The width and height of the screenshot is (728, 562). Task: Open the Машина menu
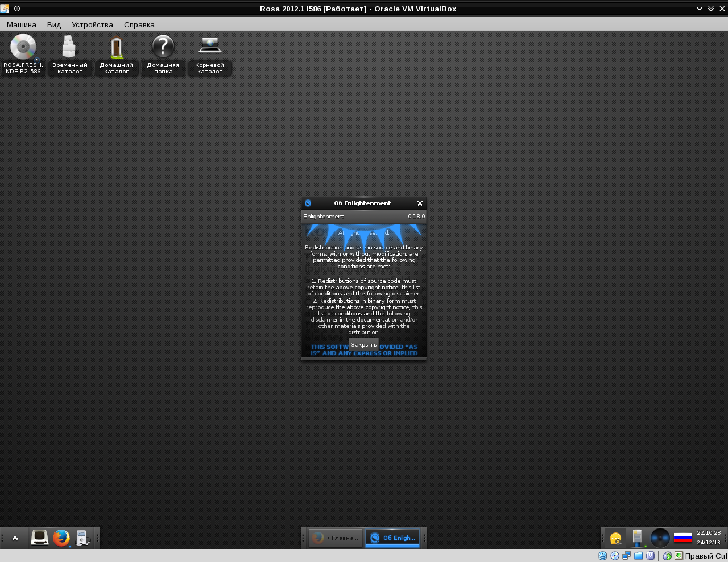click(x=22, y=24)
